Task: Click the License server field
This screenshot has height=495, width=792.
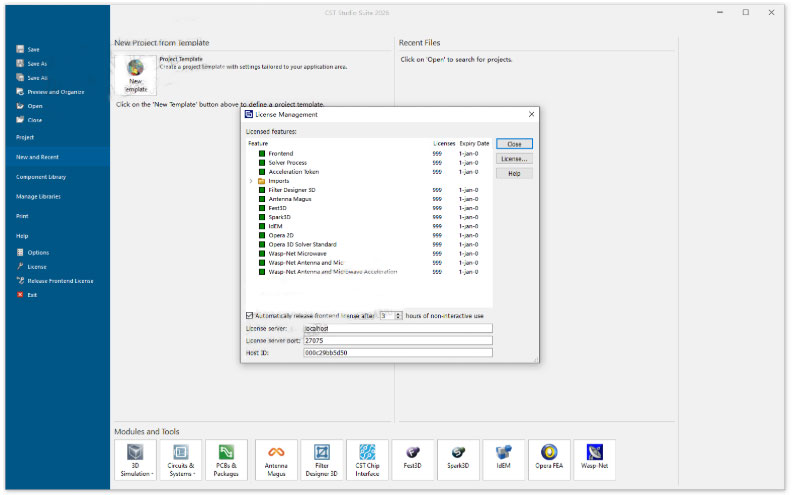Action: [x=398, y=328]
